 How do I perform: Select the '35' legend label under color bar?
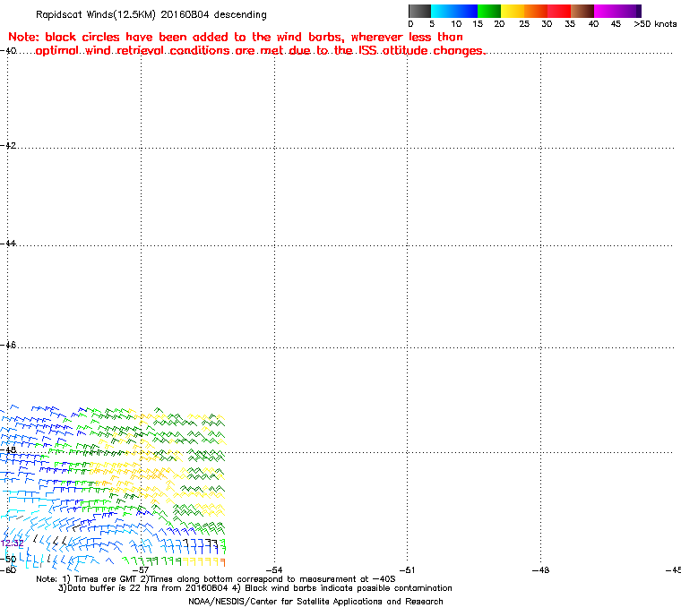pos(570,24)
